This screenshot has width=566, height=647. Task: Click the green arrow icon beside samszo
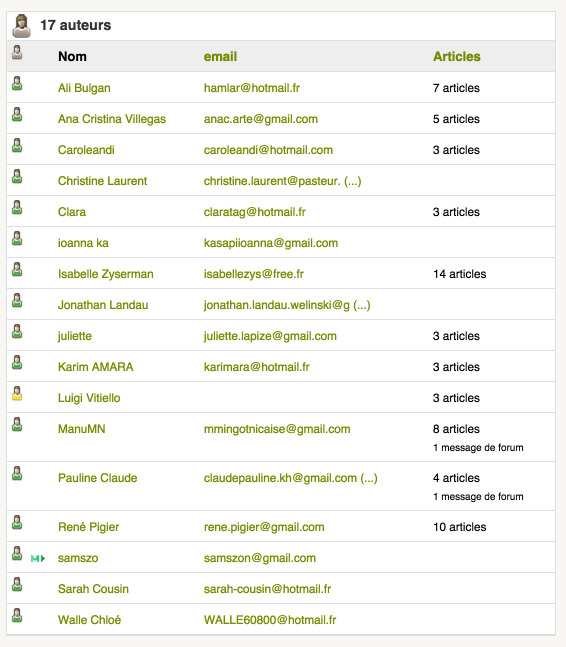coord(38,558)
